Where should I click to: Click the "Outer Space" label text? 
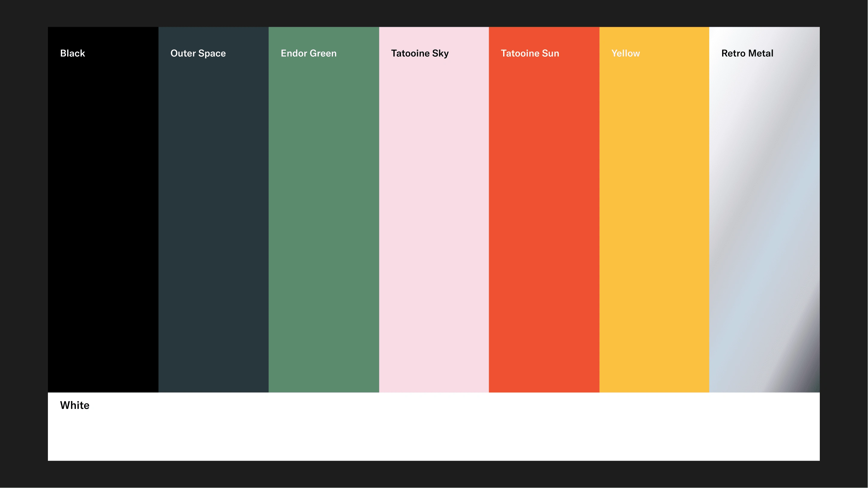coord(198,53)
